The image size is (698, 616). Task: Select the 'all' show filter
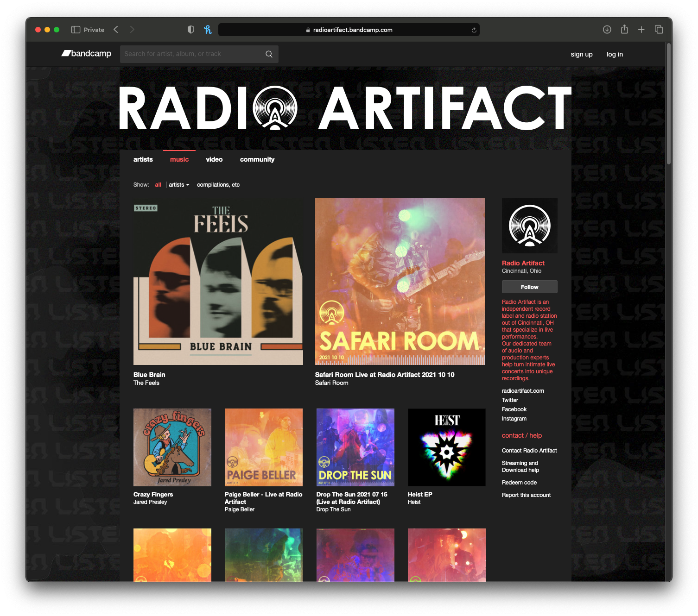point(158,185)
